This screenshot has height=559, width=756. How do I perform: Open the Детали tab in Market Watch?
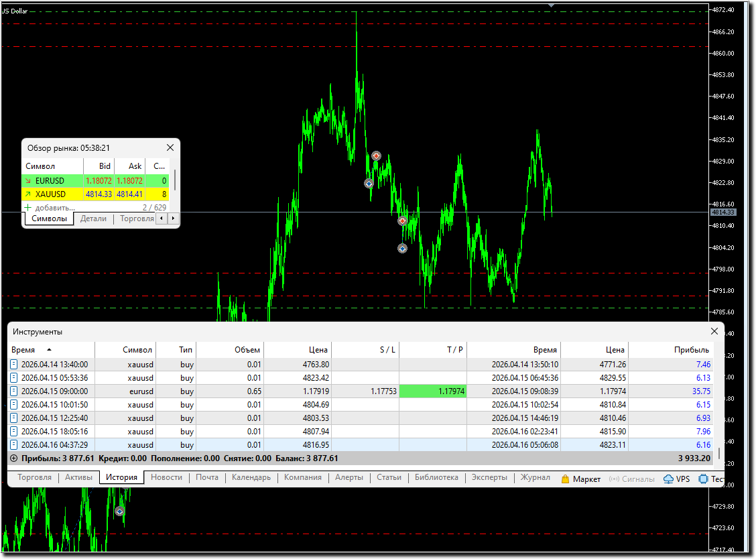pos(93,219)
